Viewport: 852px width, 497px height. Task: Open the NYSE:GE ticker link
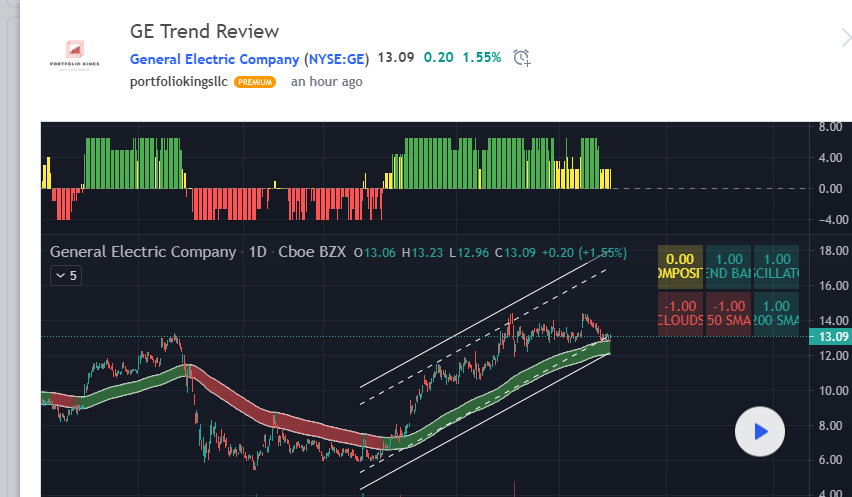click(x=336, y=59)
